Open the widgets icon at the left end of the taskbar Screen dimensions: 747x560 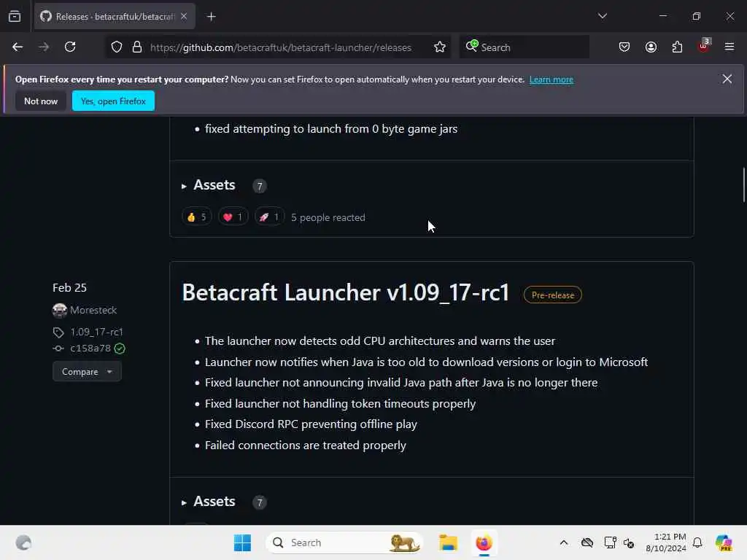tap(23, 542)
